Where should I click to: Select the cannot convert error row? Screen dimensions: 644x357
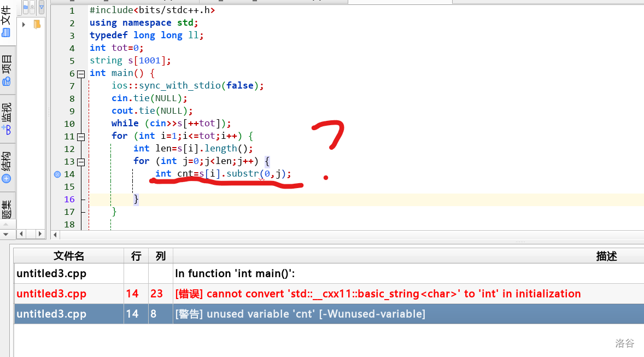point(328,294)
